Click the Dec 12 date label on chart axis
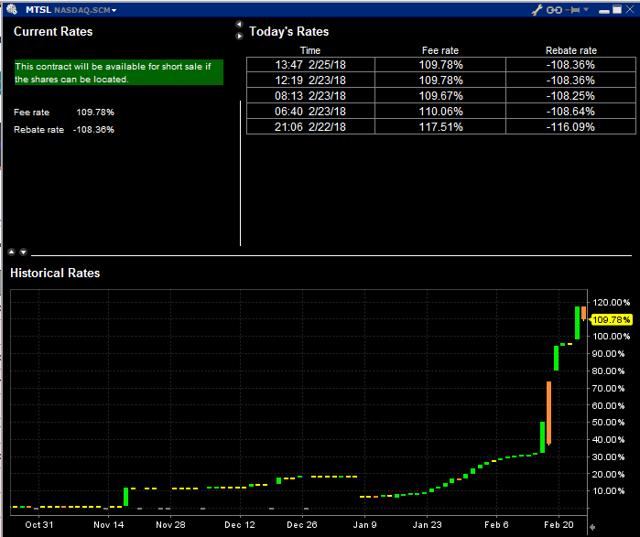 coord(240,525)
